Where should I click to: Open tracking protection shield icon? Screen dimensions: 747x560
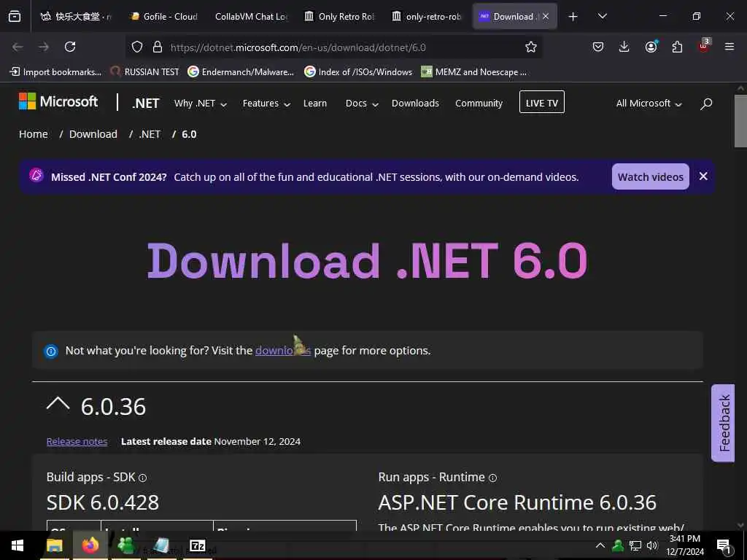pyautogui.click(x=137, y=47)
